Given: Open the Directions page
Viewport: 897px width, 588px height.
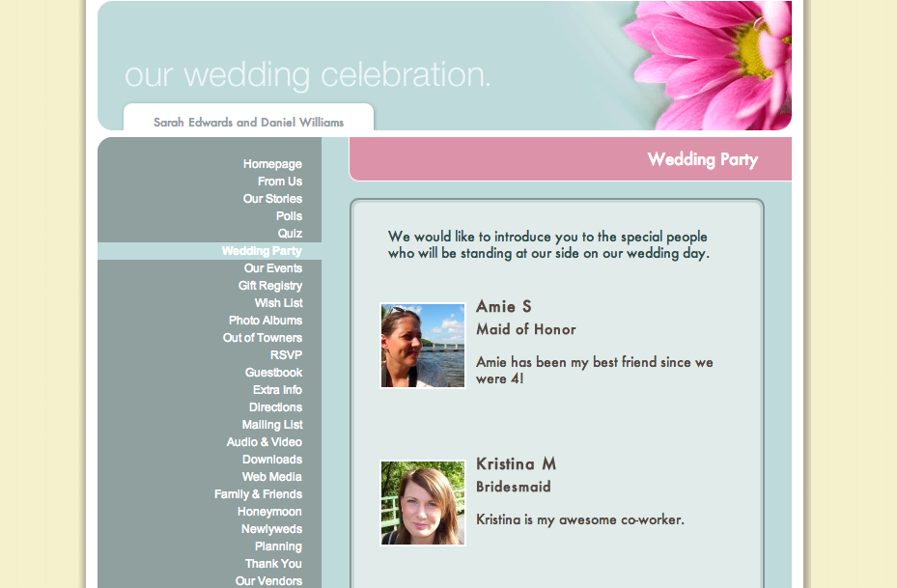Looking at the screenshot, I should (x=275, y=407).
